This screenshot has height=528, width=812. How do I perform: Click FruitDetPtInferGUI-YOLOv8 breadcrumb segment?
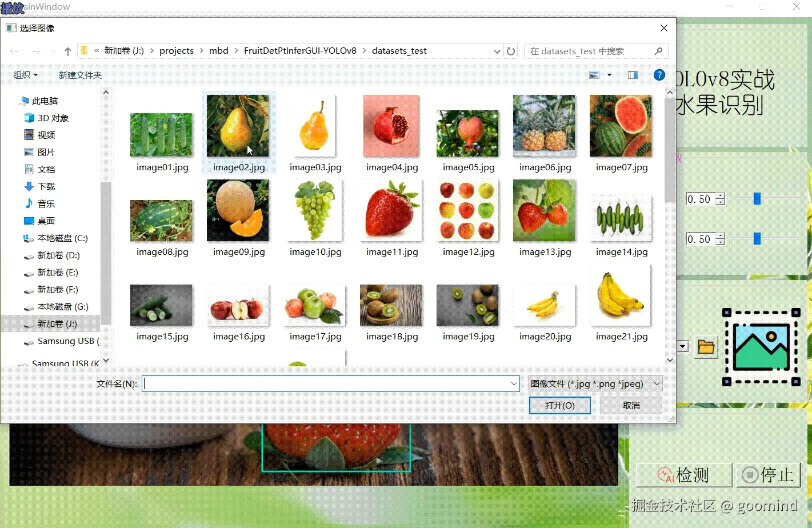point(300,51)
